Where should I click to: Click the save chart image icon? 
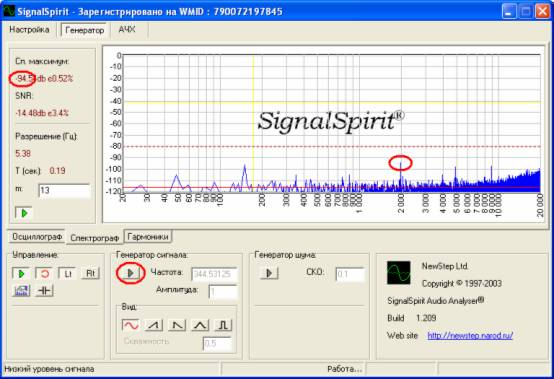pyautogui.click(x=21, y=291)
